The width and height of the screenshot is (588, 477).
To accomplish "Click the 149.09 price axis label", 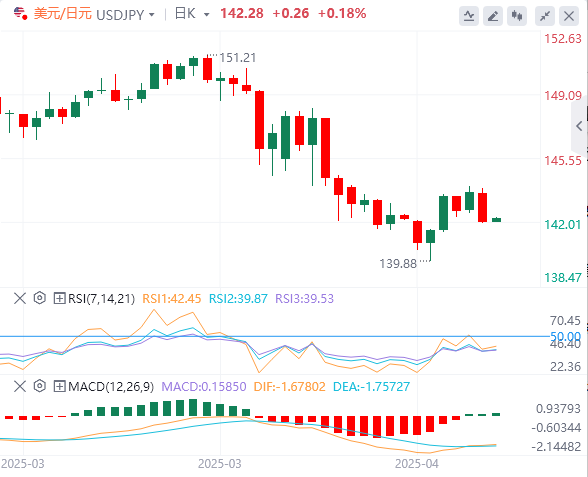I will [563, 96].
